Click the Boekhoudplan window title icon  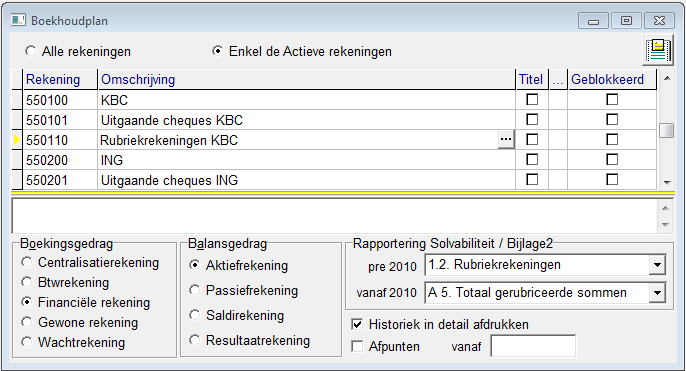(x=18, y=20)
